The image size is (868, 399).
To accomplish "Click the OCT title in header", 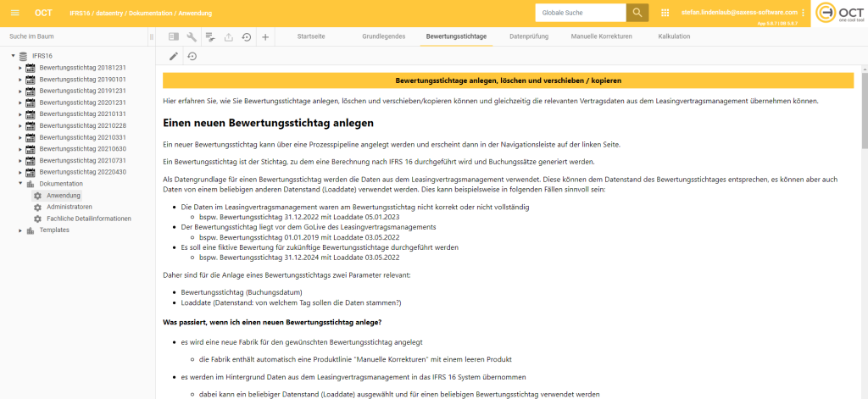I will [43, 13].
